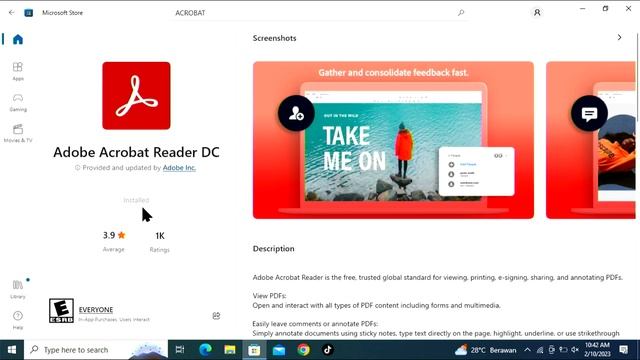Open the second partially visible screenshot

pos(591,140)
